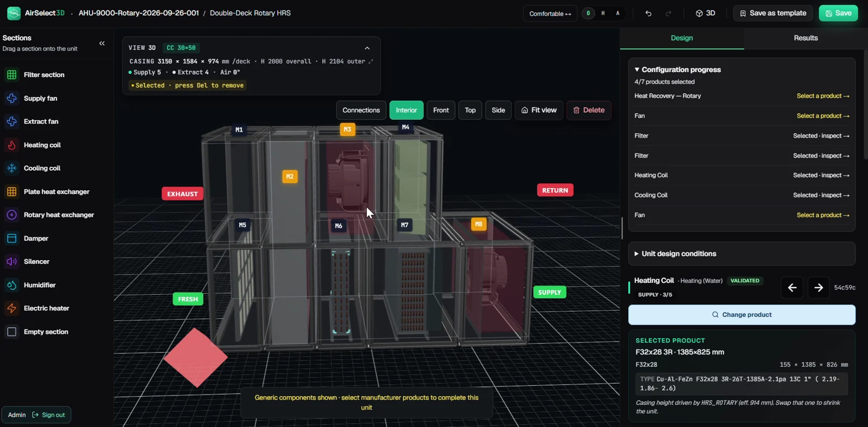Select the Damper section icon
Screen dimensions: 868x427
(12, 238)
